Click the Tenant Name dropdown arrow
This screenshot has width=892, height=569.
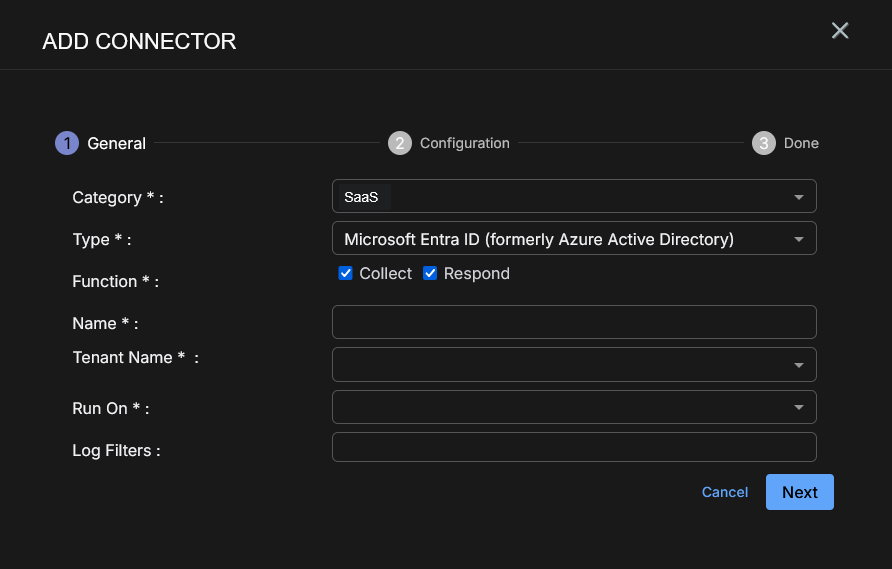click(799, 365)
